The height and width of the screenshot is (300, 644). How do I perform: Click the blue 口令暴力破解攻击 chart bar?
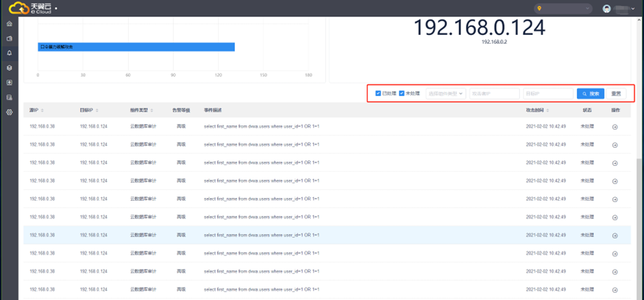(x=136, y=47)
